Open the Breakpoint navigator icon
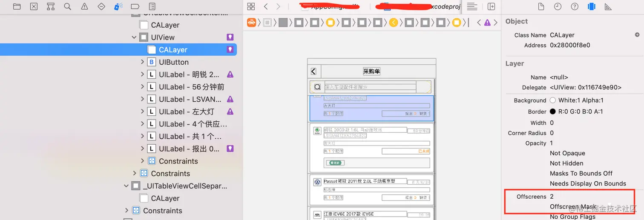Image resolution: width=644 pixels, height=220 pixels. (x=135, y=6)
